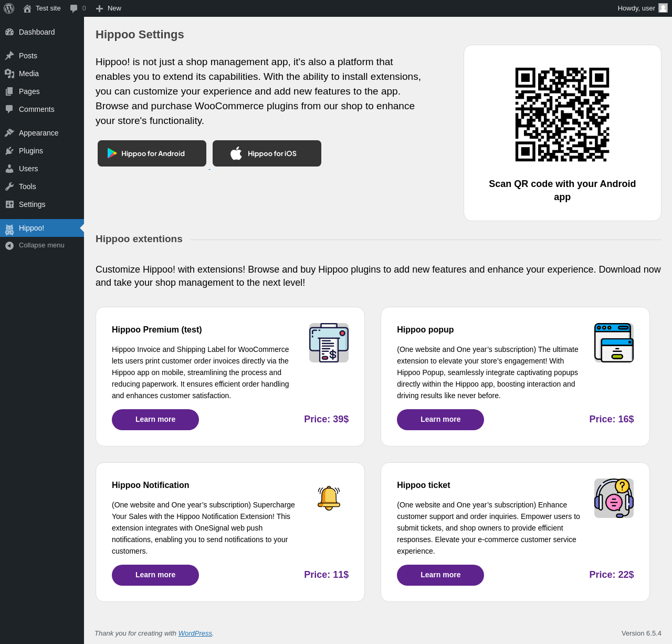Open Settings in the sidebar
The image size is (672, 644).
tap(32, 204)
